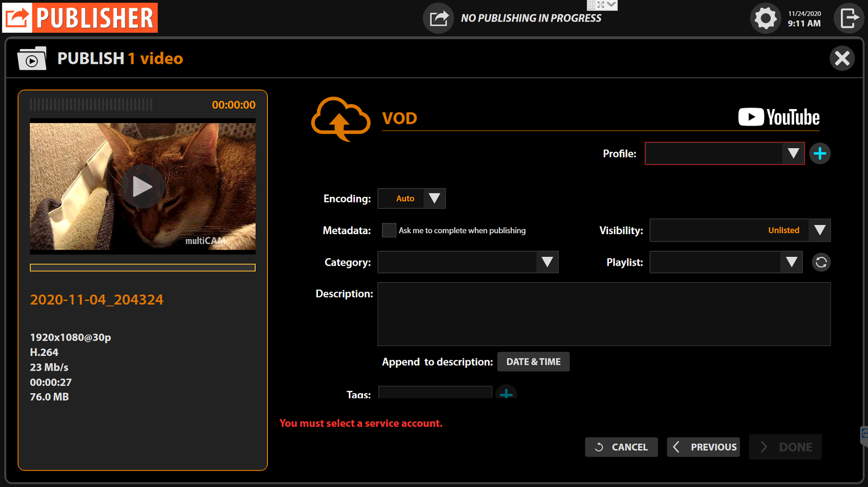
Task: Click the PREVIOUS button
Action: 703,447
